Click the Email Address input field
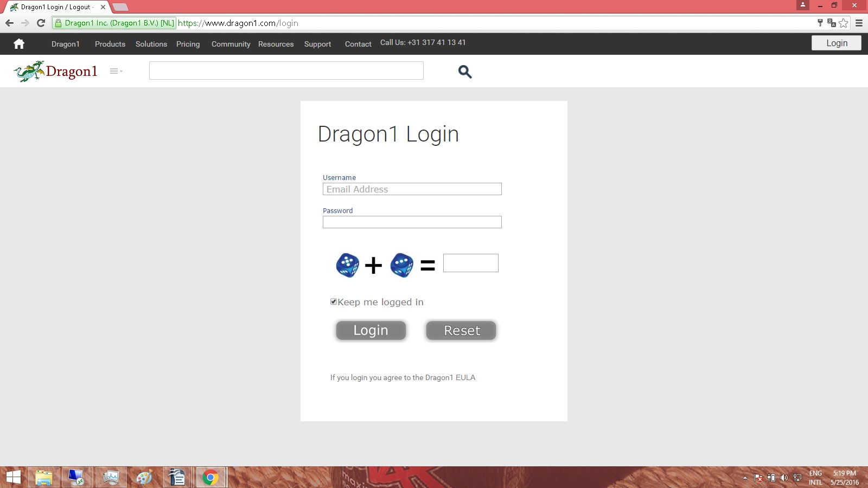Viewport: 868px width, 488px height. pyautogui.click(x=412, y=189)
